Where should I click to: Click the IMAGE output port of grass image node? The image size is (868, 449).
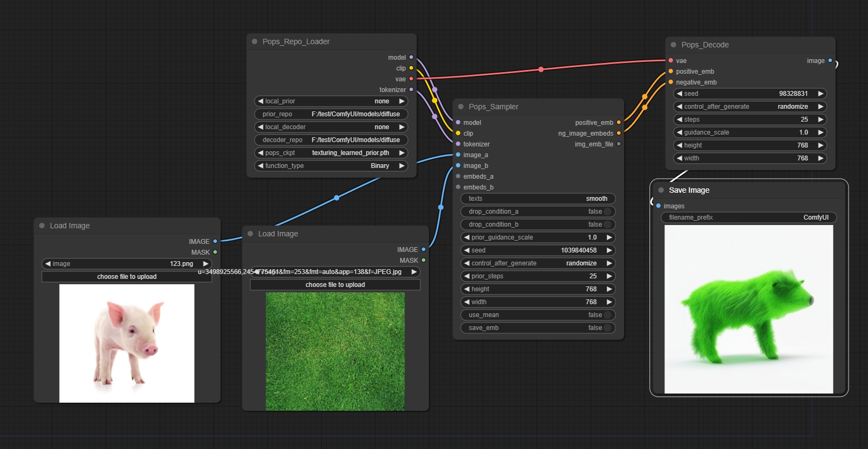pyautogui.click(x=424, y=249)
